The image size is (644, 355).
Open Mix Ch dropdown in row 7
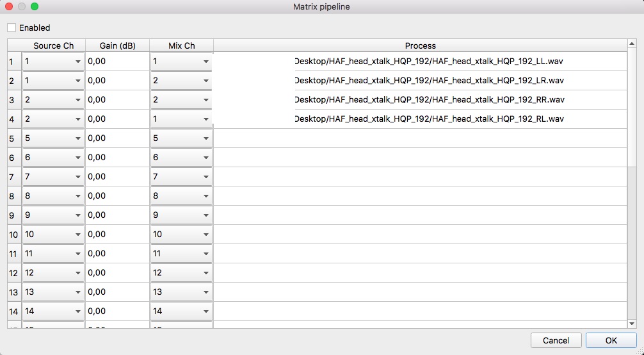pos(181,177)
